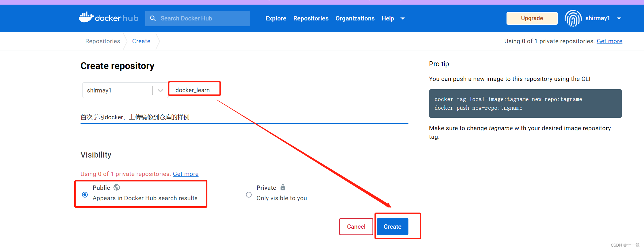Click the docker push new-repo:tagname line
The height and width of the screenshot is (250, 644).
[x=478, y=108]
